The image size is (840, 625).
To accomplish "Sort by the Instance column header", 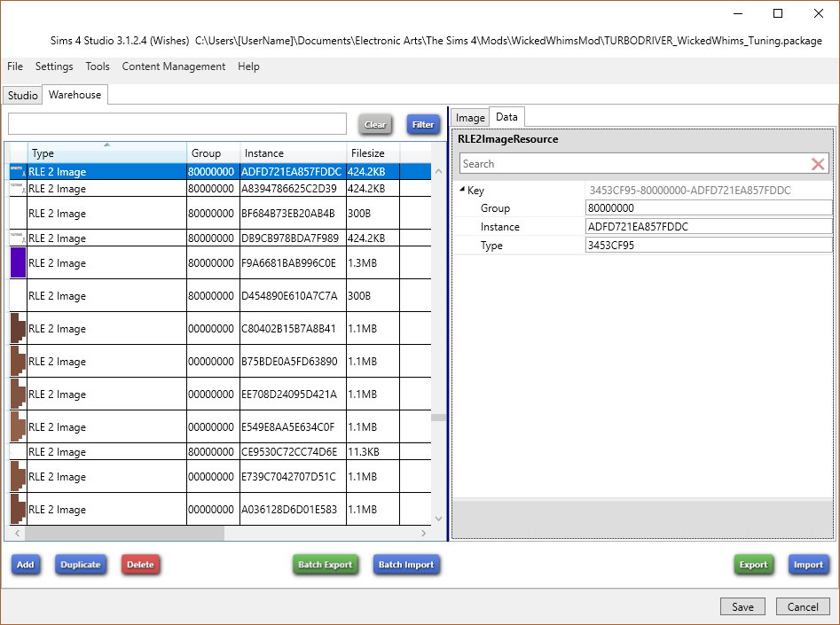I will coord(294,153).
